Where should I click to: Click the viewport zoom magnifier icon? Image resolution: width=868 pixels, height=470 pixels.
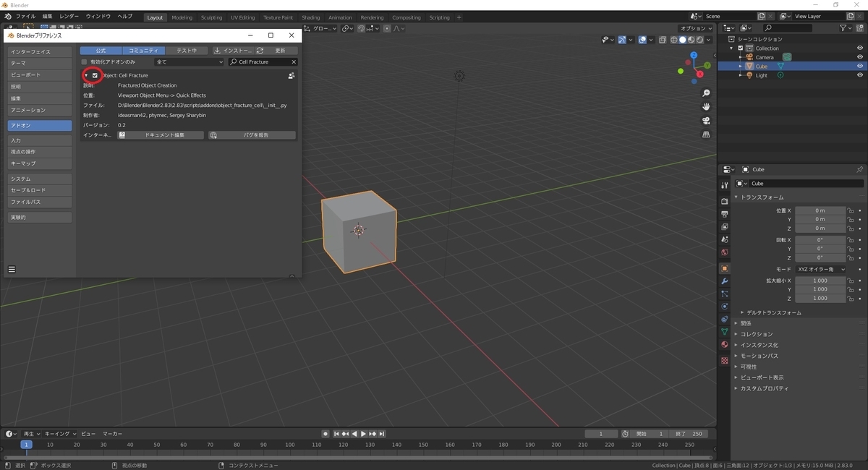(x=706, y=93)
